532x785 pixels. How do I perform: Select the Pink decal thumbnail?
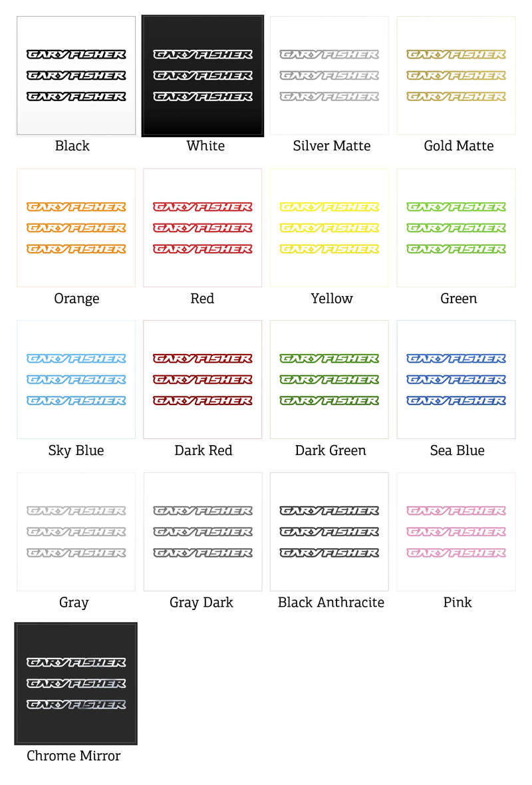coord(456,532)
